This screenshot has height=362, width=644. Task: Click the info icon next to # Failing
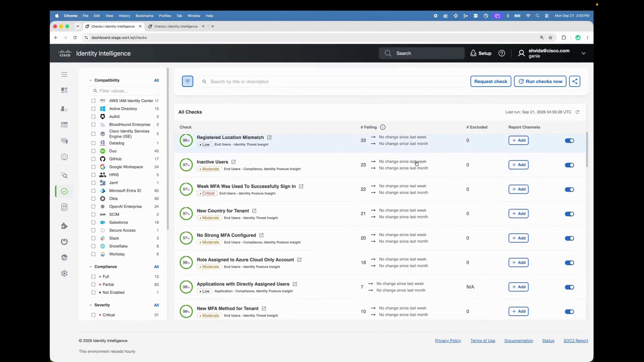coord(383,127)
